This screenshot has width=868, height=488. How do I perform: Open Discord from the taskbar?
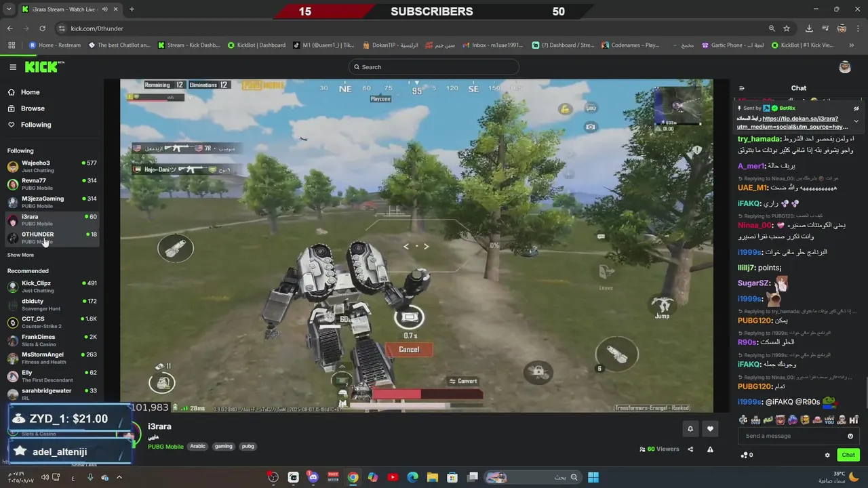[x=313, y=477]
